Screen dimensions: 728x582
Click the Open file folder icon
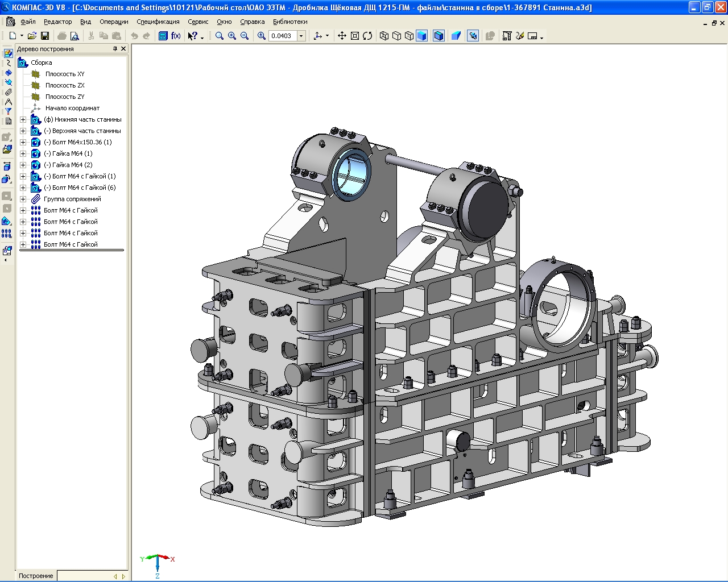(32, 36)
